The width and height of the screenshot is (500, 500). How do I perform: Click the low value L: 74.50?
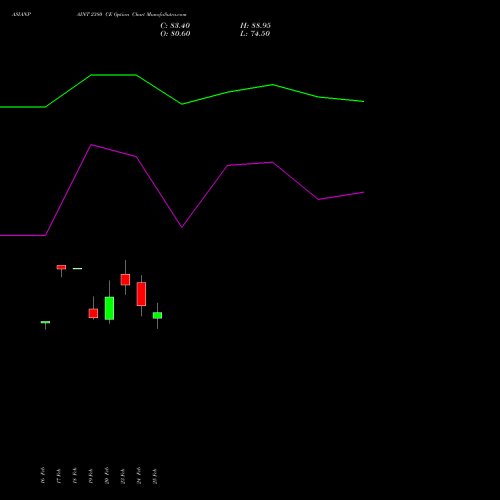255,34
